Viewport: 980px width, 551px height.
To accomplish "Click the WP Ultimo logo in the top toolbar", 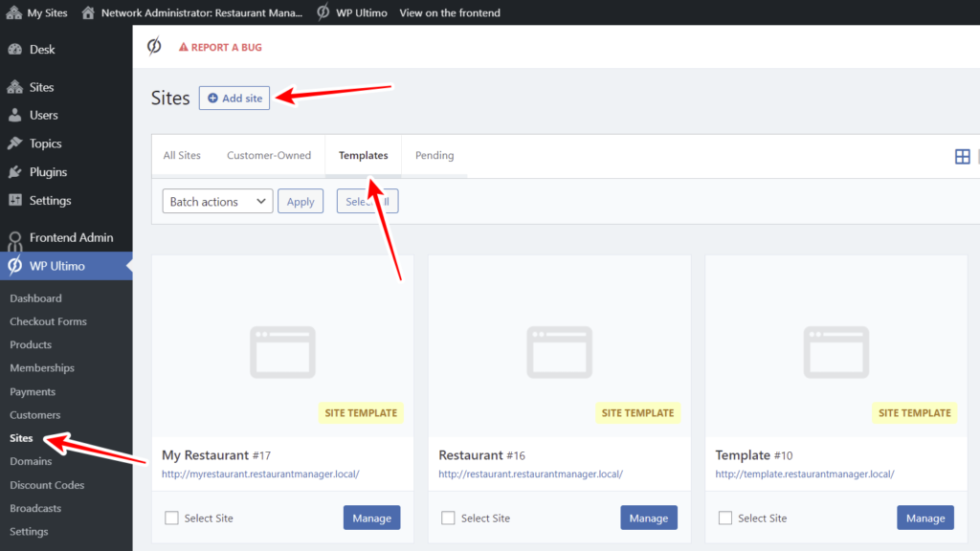I will click(x=155, y=46).
